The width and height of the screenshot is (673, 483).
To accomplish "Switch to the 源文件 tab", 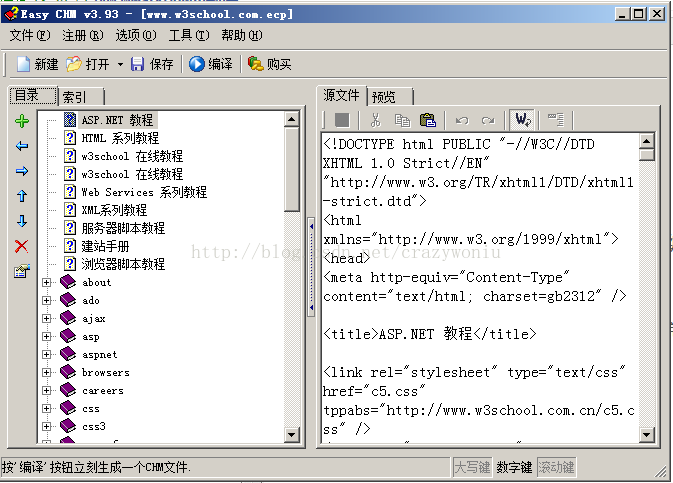I will tap(342, 95).
